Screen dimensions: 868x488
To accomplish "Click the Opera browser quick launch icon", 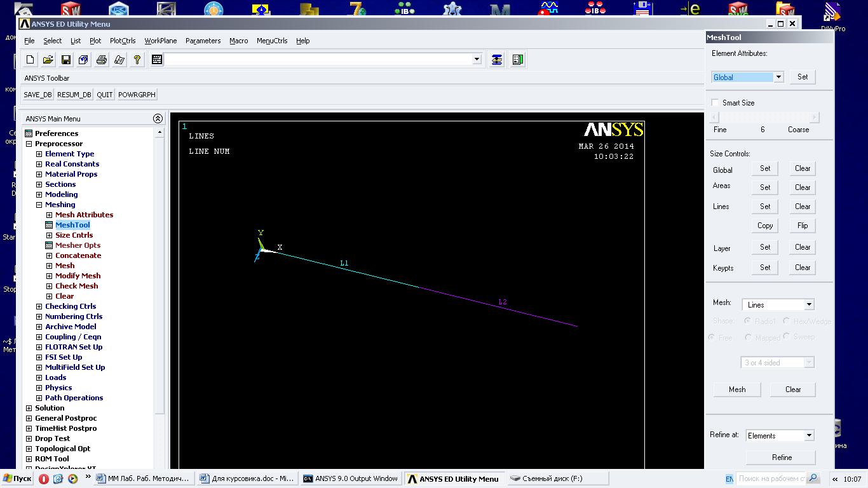I will pos(44,479).
